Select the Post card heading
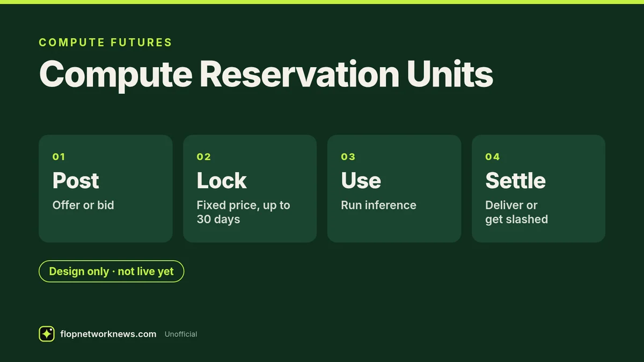The width and height of the screenshot is (644, 362). pos(76,181)
